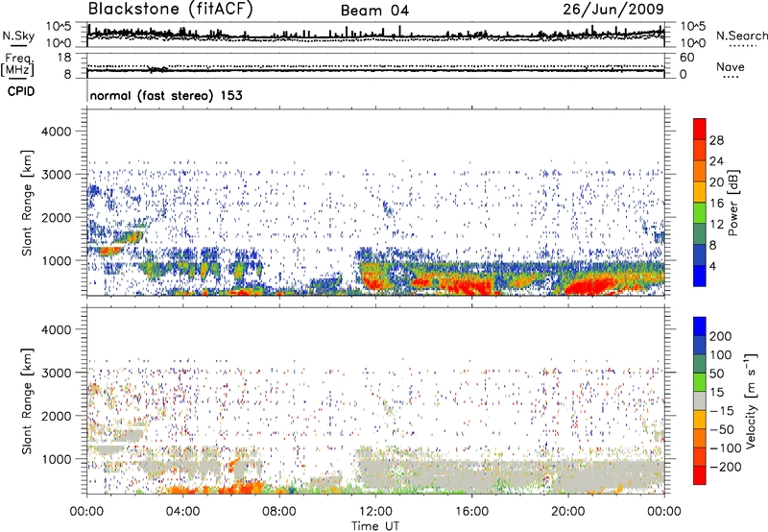
Task: Click the red bottom of Velocity colorbar
Action: click(x=700, y=475)
